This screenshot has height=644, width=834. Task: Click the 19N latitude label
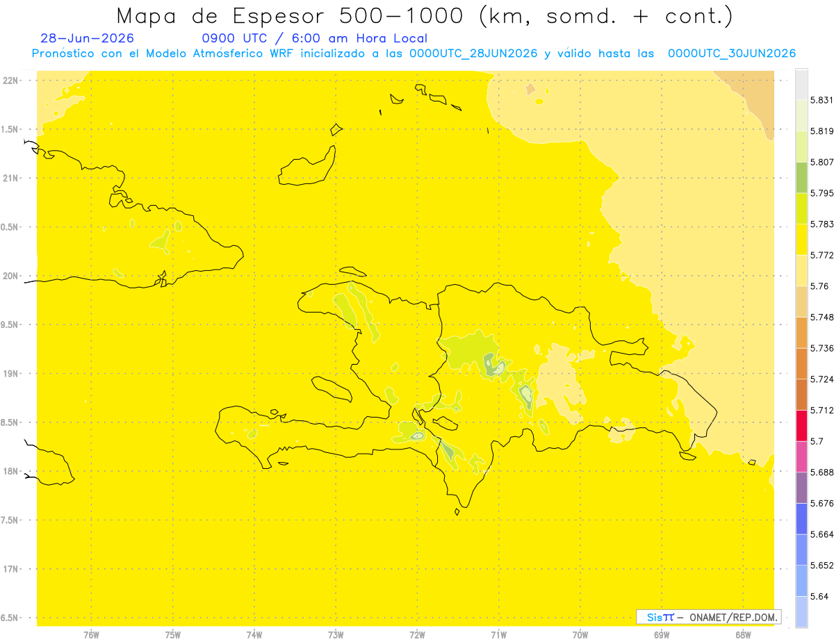[x=10, y=374]
